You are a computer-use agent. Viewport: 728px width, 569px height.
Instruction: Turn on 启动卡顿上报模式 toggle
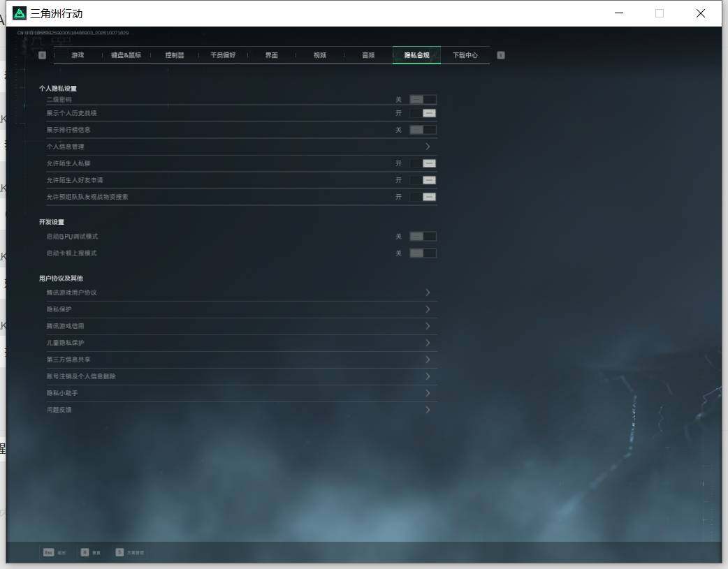coord(423,253)
